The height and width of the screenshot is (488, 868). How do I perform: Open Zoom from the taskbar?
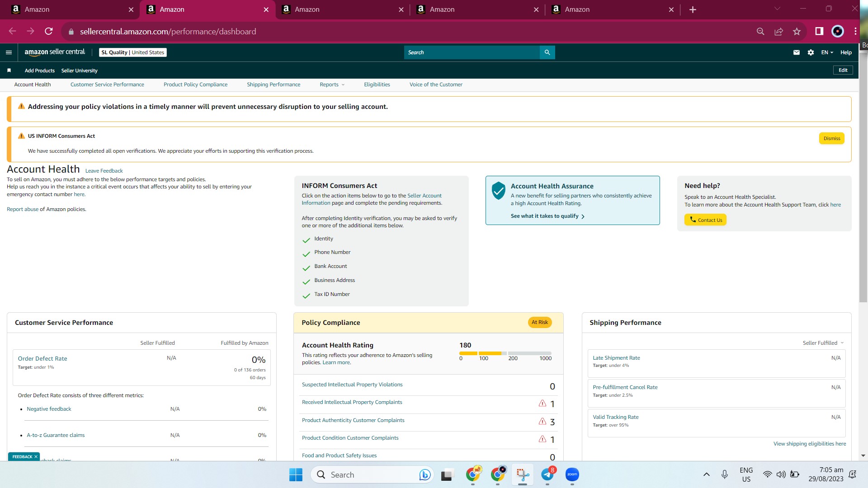(572, 474)
